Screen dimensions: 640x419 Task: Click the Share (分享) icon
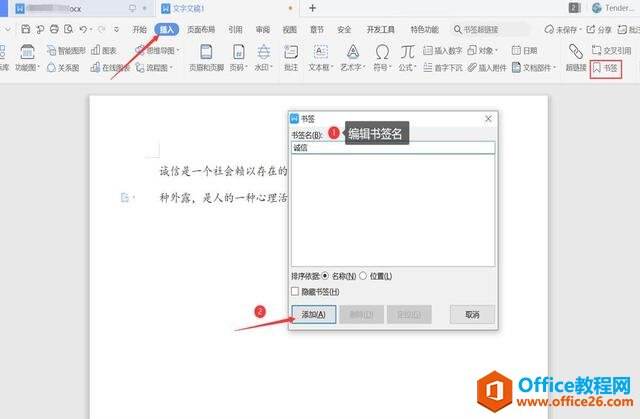(599, 29)
